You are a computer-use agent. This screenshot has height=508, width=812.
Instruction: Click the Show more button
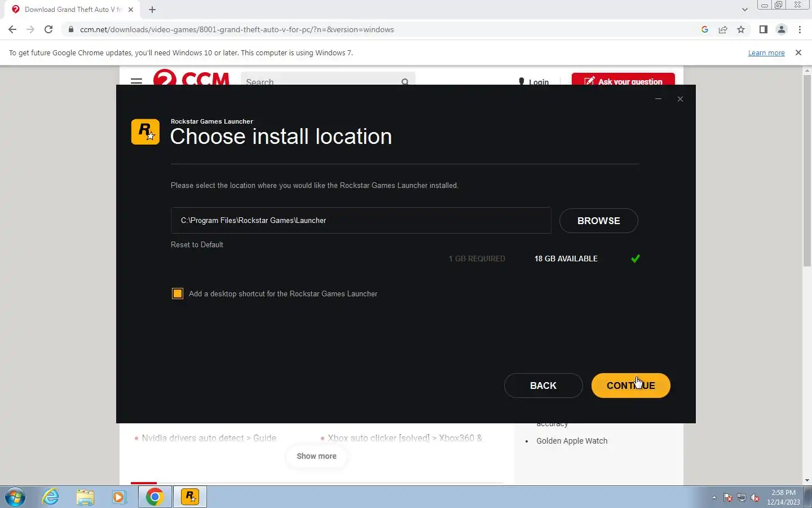tap(316, 456)
